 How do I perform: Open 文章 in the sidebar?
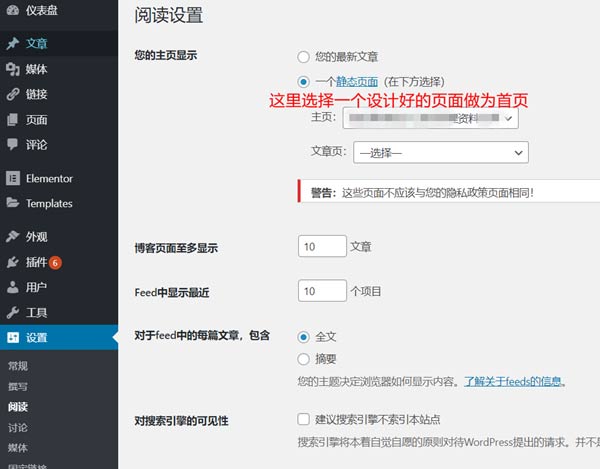[x=59, y=43]
